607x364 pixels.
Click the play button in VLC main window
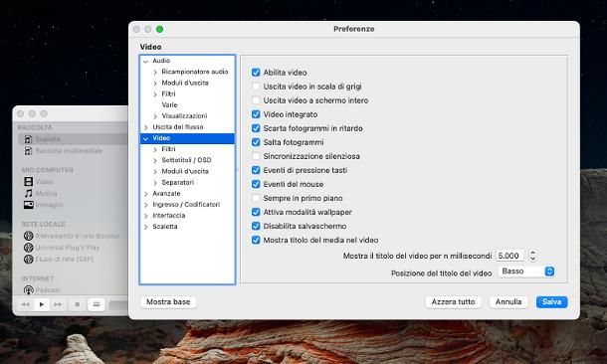42,304
